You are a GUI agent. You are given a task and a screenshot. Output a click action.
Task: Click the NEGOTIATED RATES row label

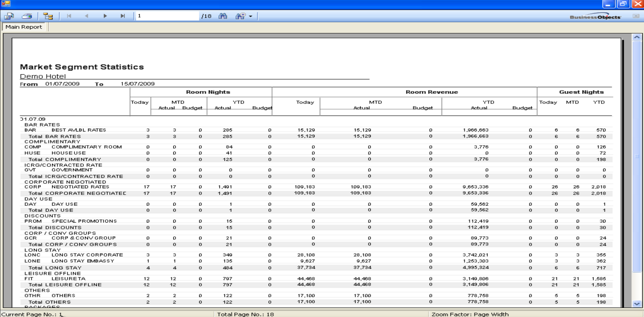[80, 187]
